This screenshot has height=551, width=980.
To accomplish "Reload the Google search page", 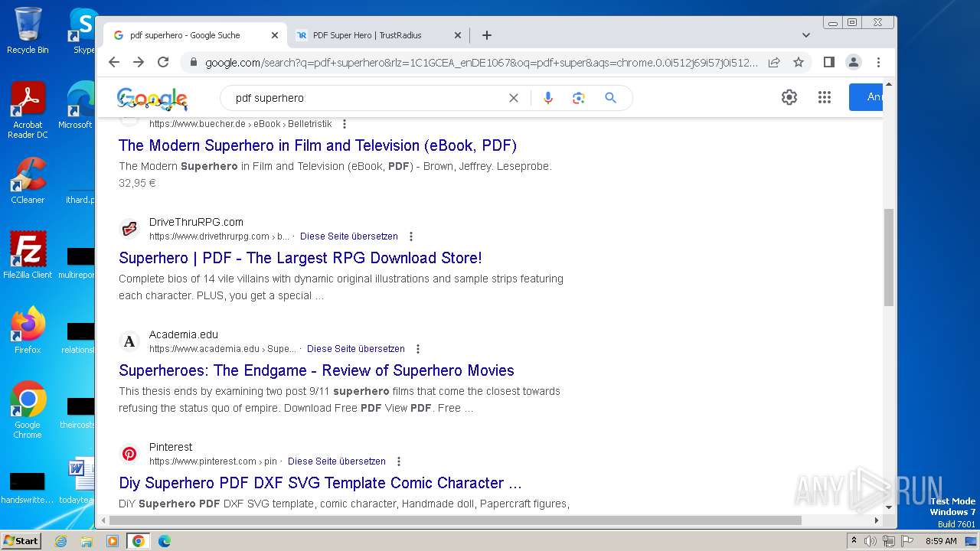I will point(163,62).
